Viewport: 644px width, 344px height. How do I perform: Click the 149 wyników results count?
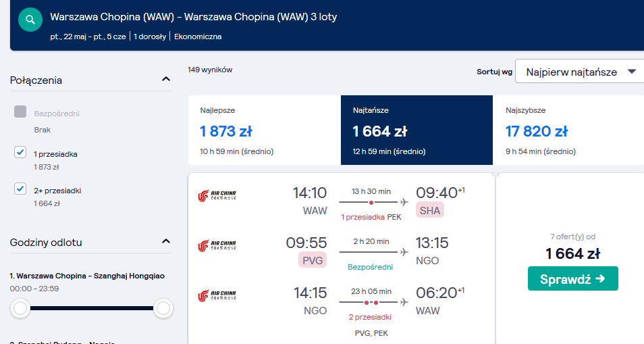[x=210, y=70]
